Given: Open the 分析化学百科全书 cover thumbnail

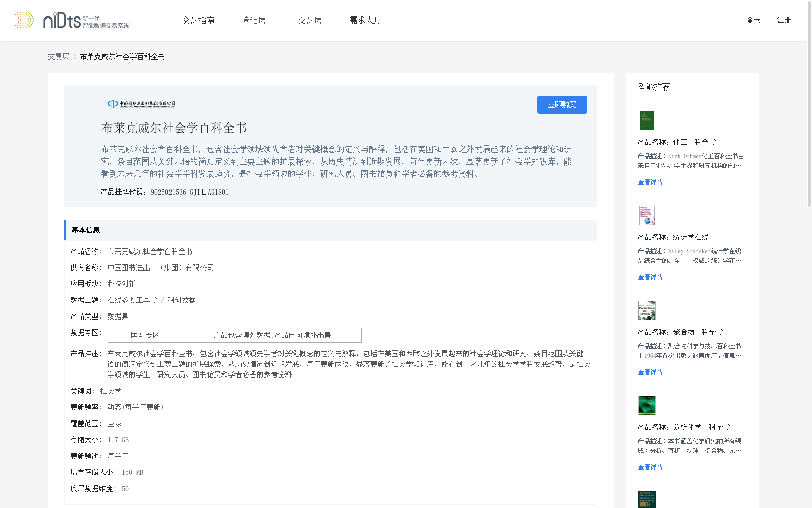Looking at the screenshot, I should 647,405.
